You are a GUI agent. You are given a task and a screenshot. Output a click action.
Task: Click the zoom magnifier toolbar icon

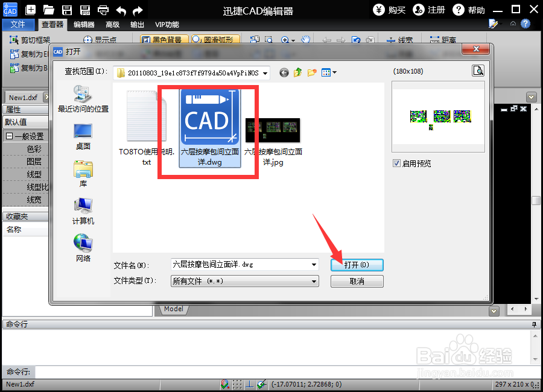tap(284, 39)
